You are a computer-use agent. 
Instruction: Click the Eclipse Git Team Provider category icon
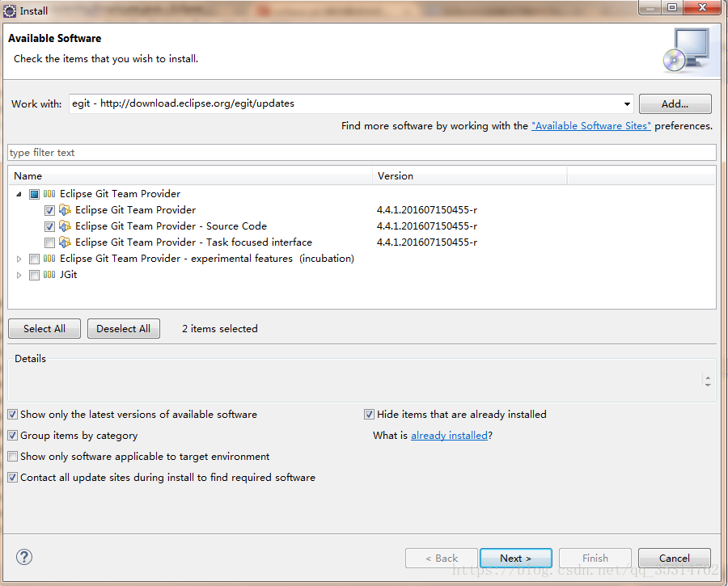coord(49,194)
